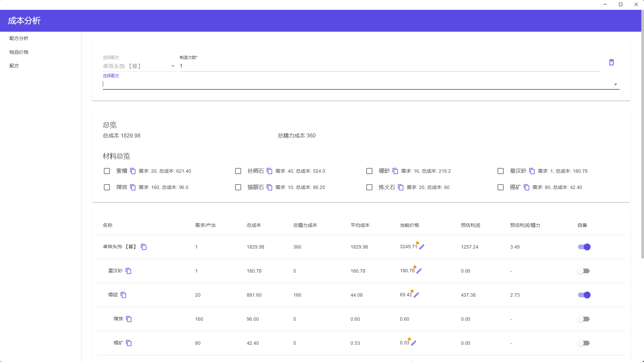Close the application window
This screenshot has width=644, height=362.
pyautogui.click(x=636, y=4)
